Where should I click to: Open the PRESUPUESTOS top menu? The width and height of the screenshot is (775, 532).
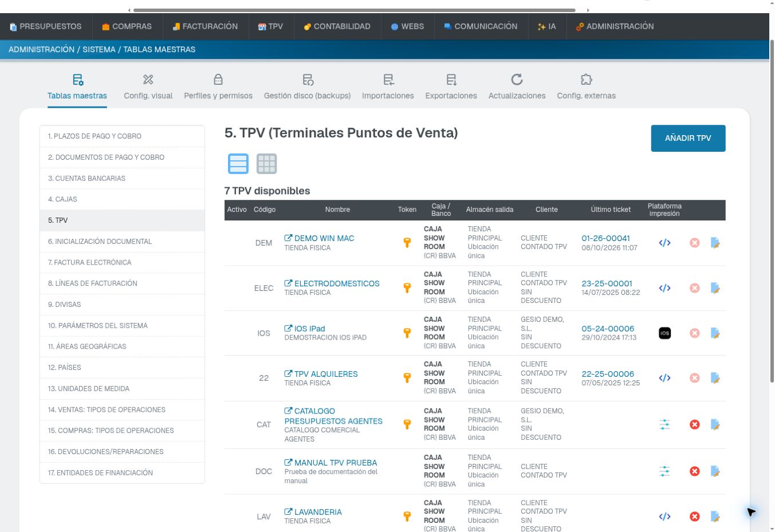(46, 26)
